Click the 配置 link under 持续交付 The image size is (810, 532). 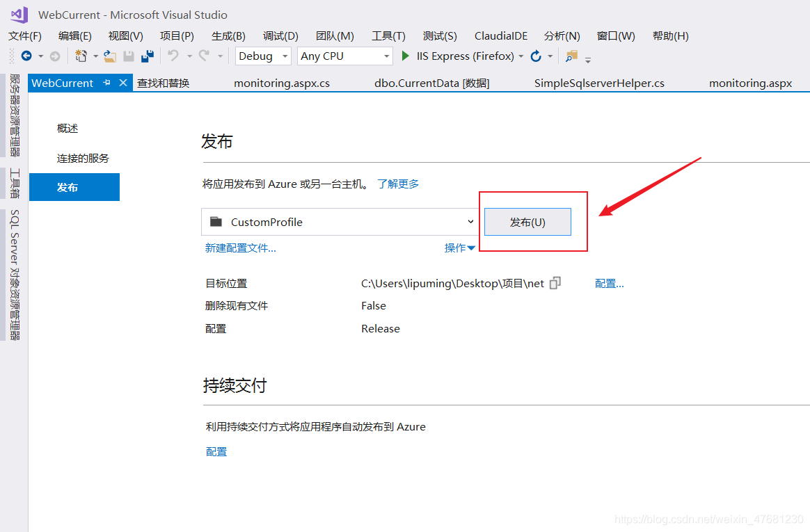click(216, 451)
